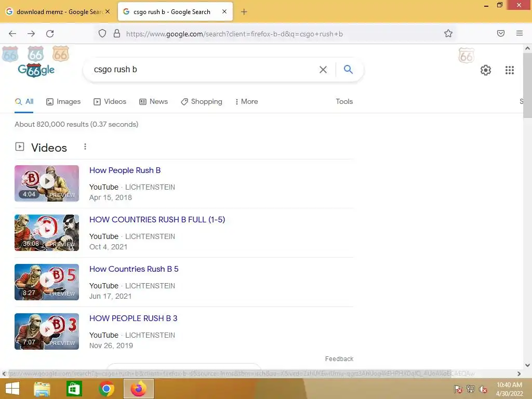
Task: Click the vertical scroll down arrow
Action: [527, 365]
